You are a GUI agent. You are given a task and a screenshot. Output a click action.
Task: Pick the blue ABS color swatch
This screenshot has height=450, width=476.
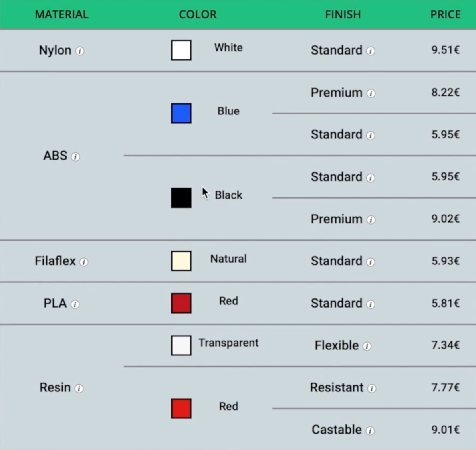[x=181, y=113]
